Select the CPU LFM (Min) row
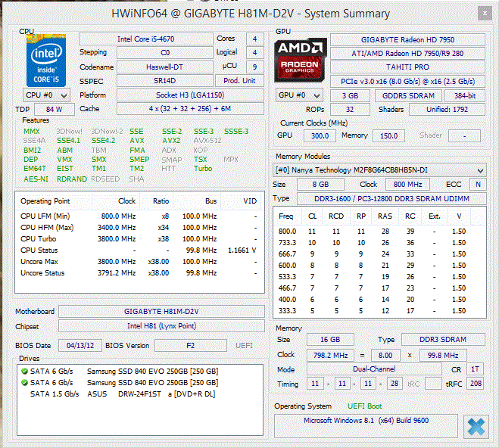This screenshot has width=499, height=448. pyautogui.click(x=139, y=216)
